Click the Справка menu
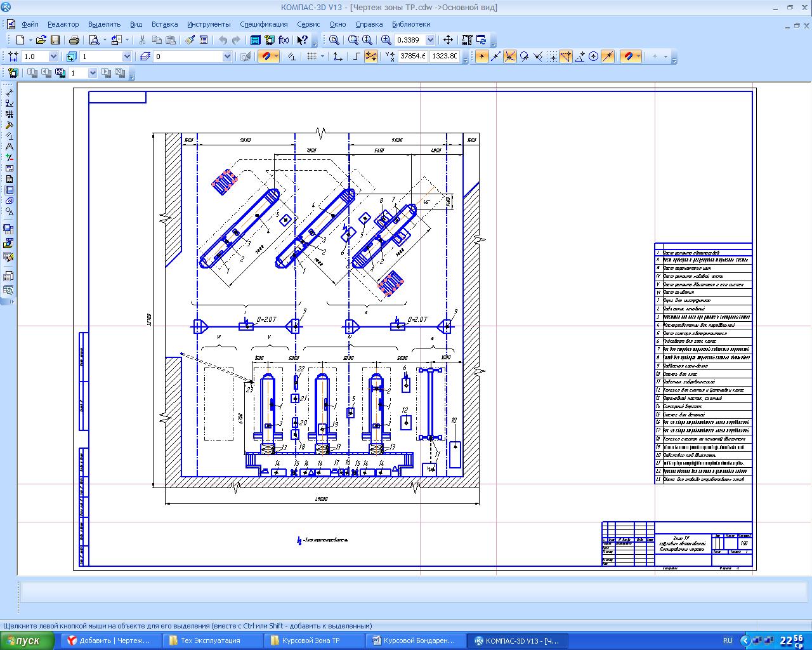Screen dimensions: 812x650 369,24
